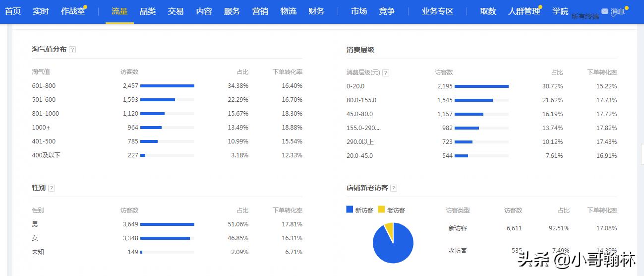644x276 pixels.
Task: Click conversion rate 18.88%
Action: (x=292, y=128)
